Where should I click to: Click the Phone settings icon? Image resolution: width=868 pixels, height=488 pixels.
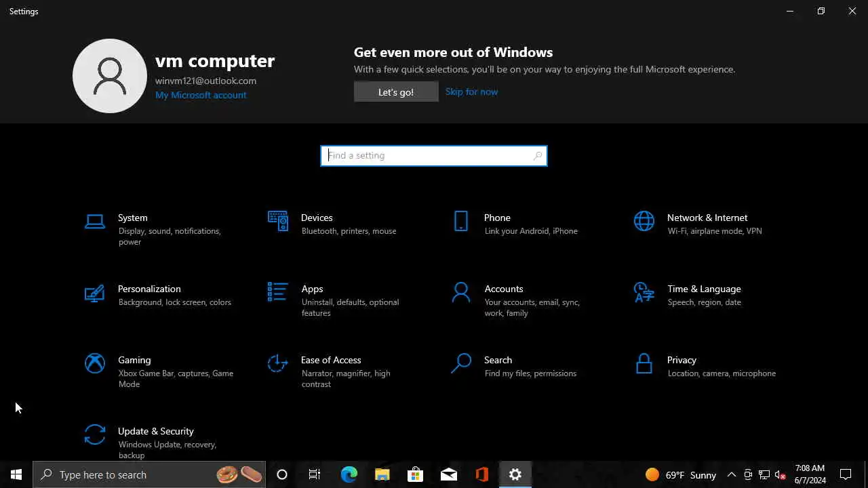[x=461, y=221]
